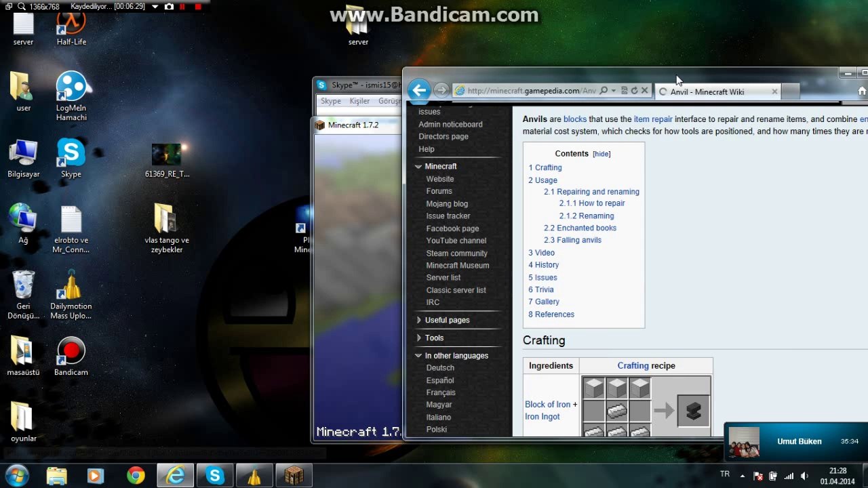Close the Anvil - Minecraft Wiki tab
The height and width of the screenshot is (488, 868).
(774, 91)
